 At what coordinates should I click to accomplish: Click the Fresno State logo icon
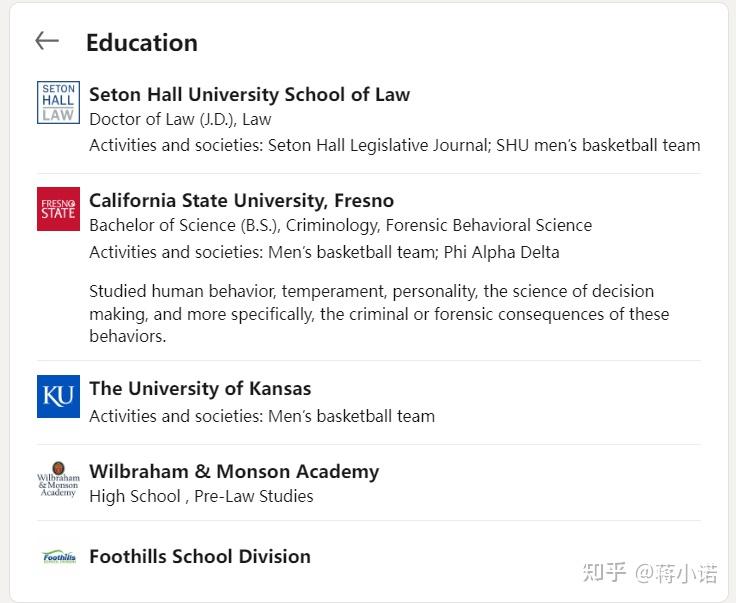[58, 209]
